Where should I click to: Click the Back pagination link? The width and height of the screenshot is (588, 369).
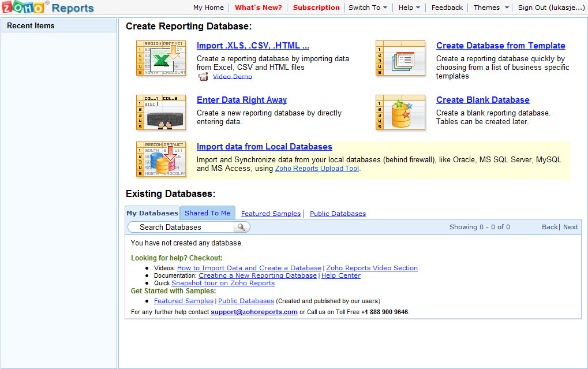550,227
